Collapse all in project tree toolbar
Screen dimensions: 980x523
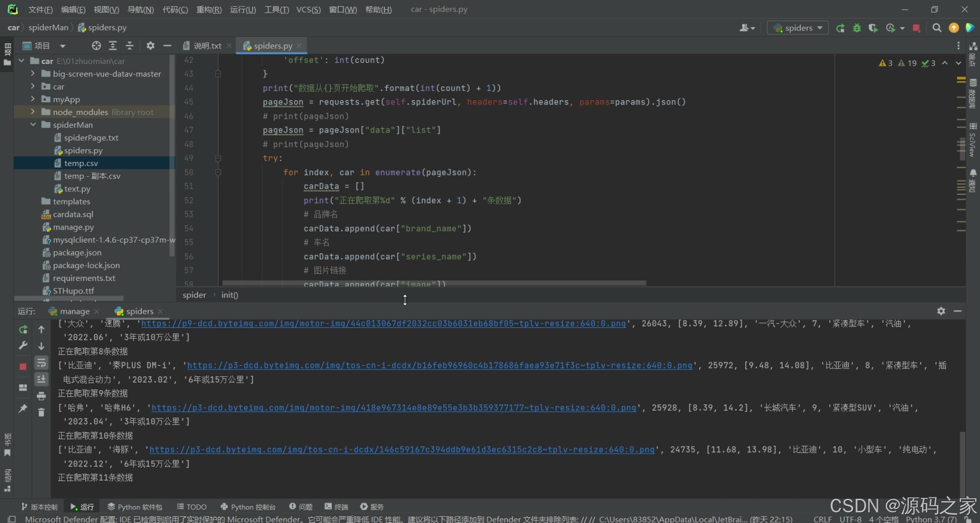click(129, 46)
